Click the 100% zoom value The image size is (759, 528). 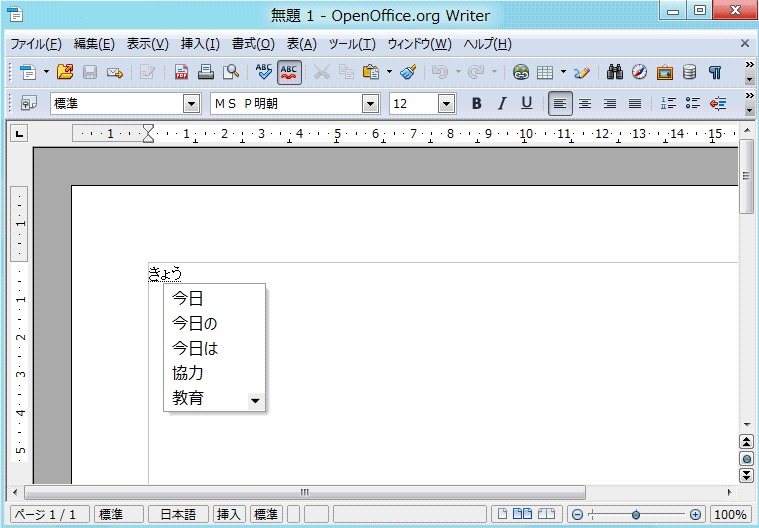[730, 514]
